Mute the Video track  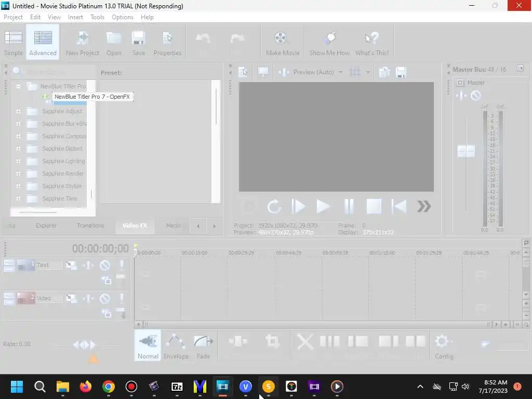pyautogui.click(x=105, y=299)
